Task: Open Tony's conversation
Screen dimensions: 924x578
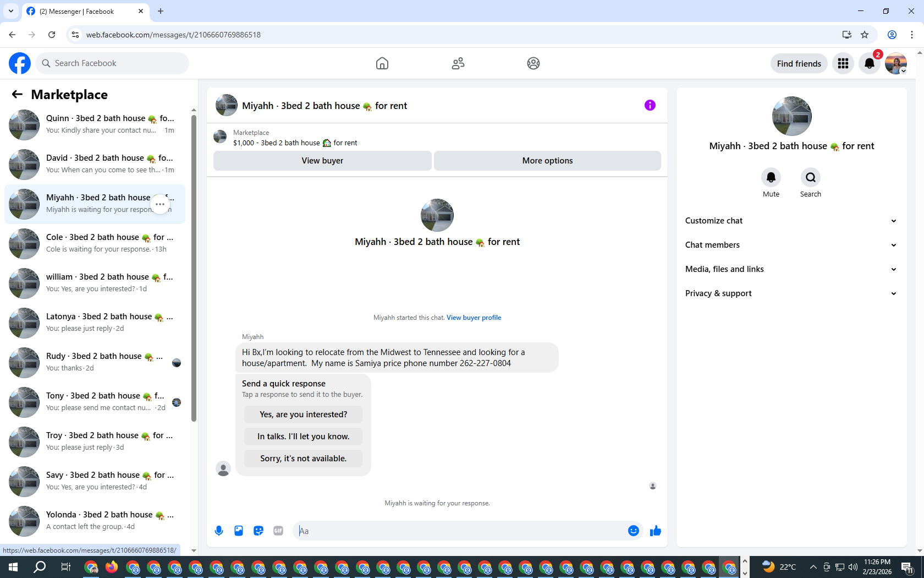Action: click(x=95, y=402)
